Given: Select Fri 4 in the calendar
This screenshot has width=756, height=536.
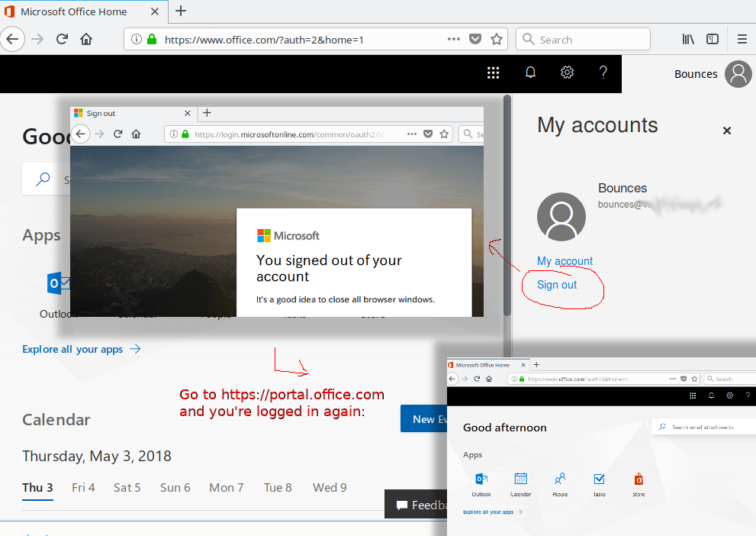Looking at the screenshot, I should tap(83, 488).
